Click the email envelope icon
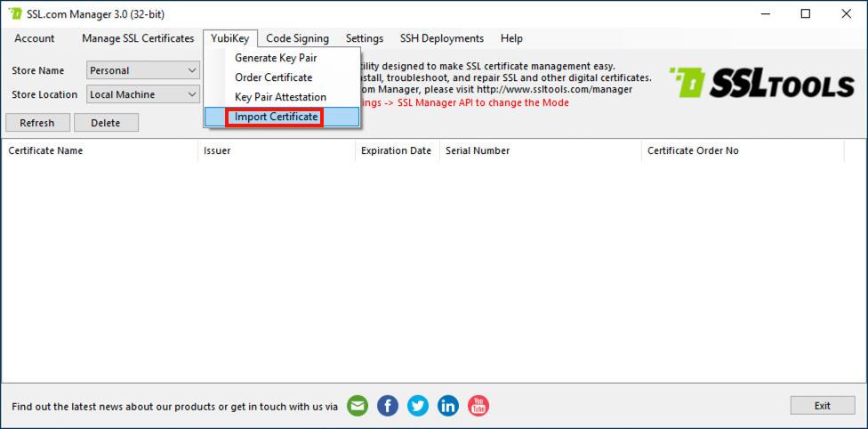The image size is (868, 429). tap(357, 406)
